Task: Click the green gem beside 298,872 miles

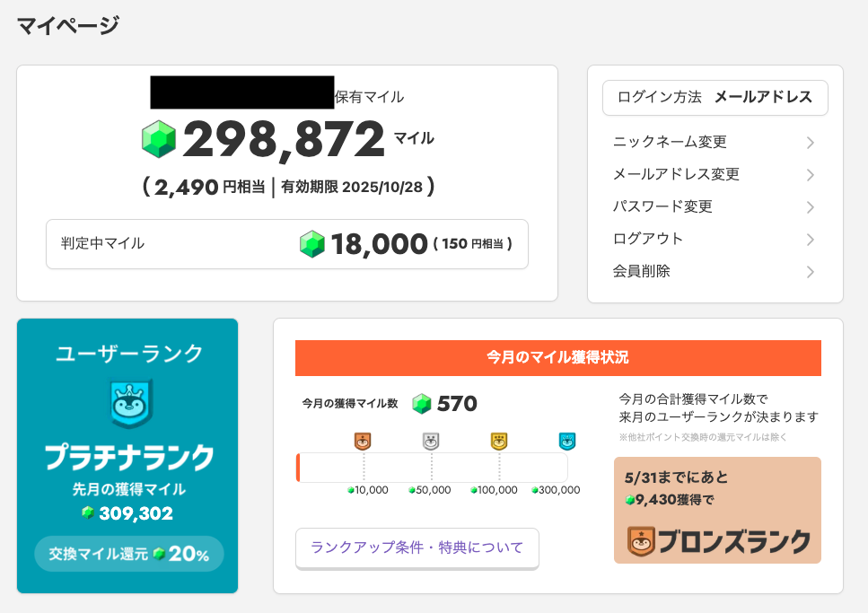Action: [x=159, y=139]
